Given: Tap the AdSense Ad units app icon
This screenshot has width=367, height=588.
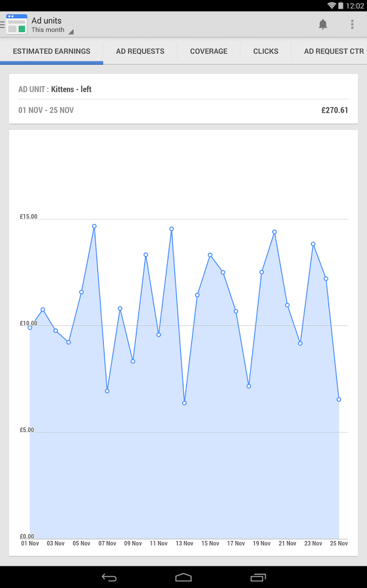Looking at the screenshot, I should [x=16, y=24].
